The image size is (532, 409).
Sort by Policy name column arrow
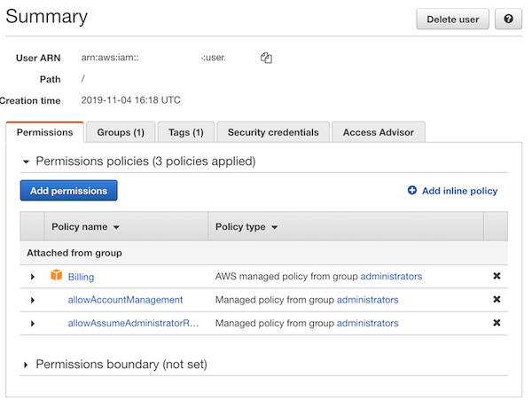click(116, 227)
